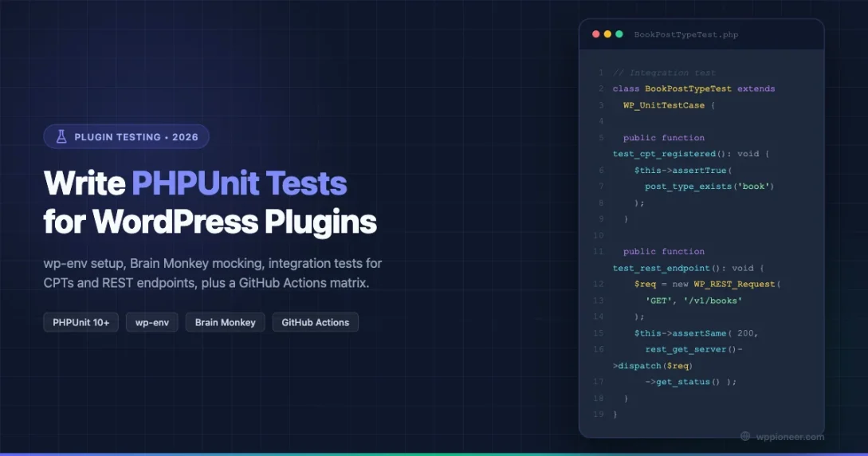Select the PHPUnit 10+ tag
Viewport: 868px width, 456px height.
[81, 322]
